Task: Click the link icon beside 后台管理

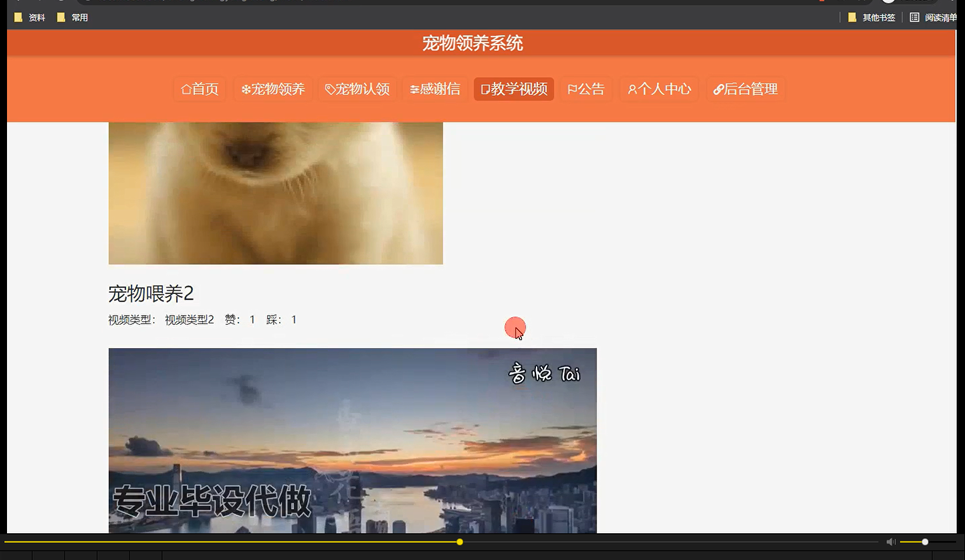Action: (x=719, y=89)
